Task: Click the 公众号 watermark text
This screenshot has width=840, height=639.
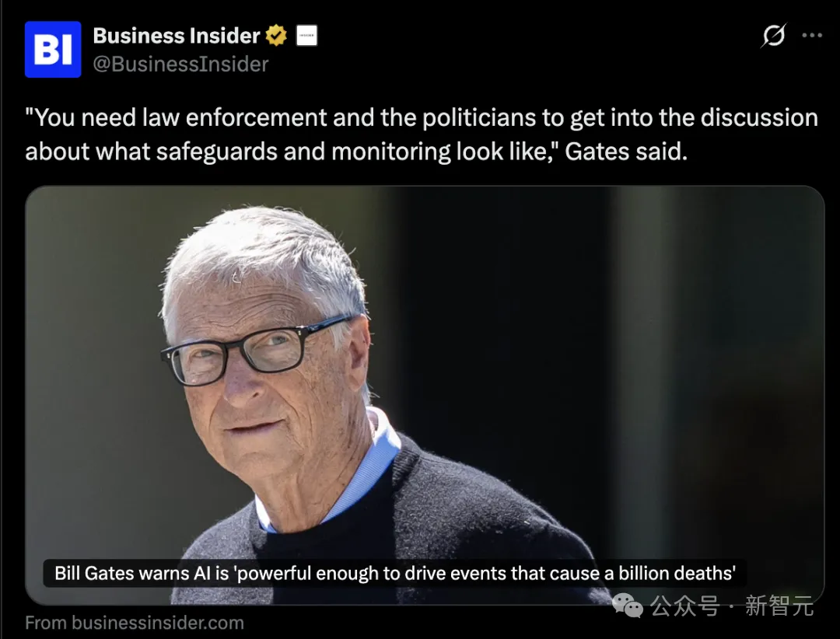Action: click(685, 606)
